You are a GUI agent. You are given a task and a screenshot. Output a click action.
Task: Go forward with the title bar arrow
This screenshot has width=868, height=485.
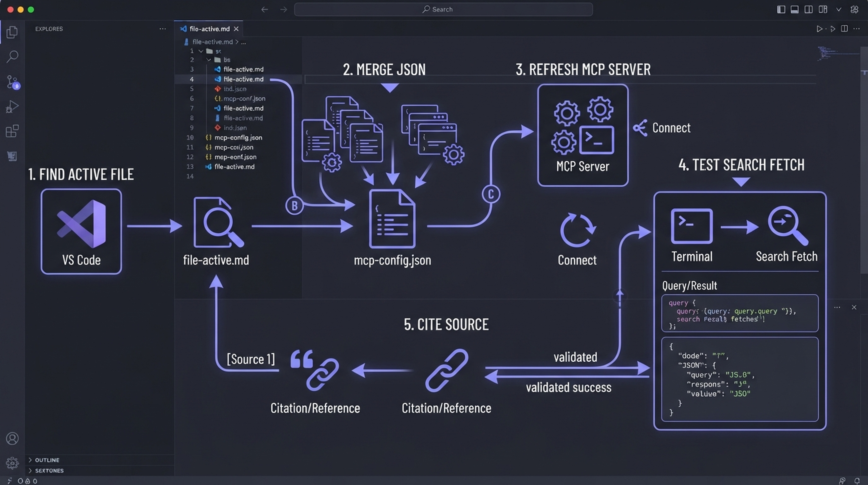click(x=283, y=9)
